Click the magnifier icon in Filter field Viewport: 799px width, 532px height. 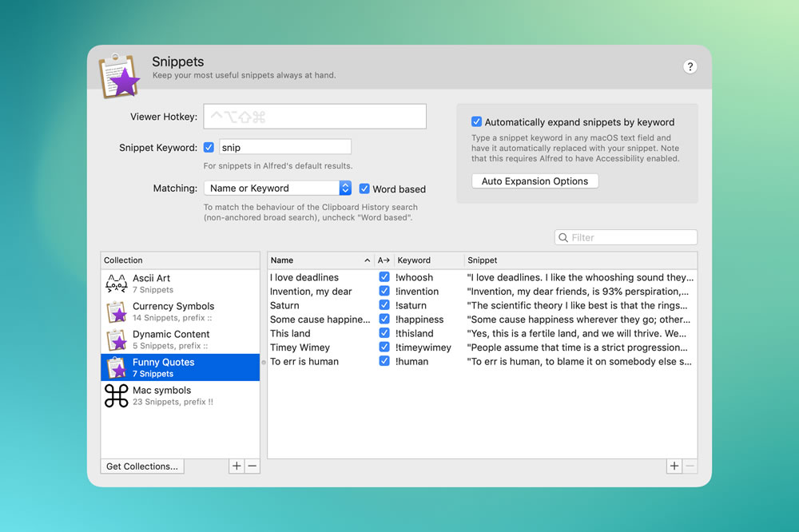click(563, 237)
